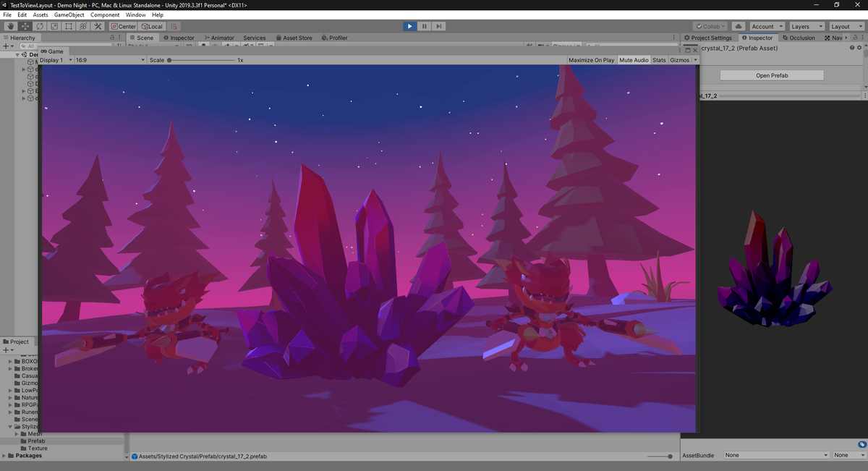Screen dimensions: 868x471
Task: Toggle Gizmos in Game view
Action: [679, 60]
